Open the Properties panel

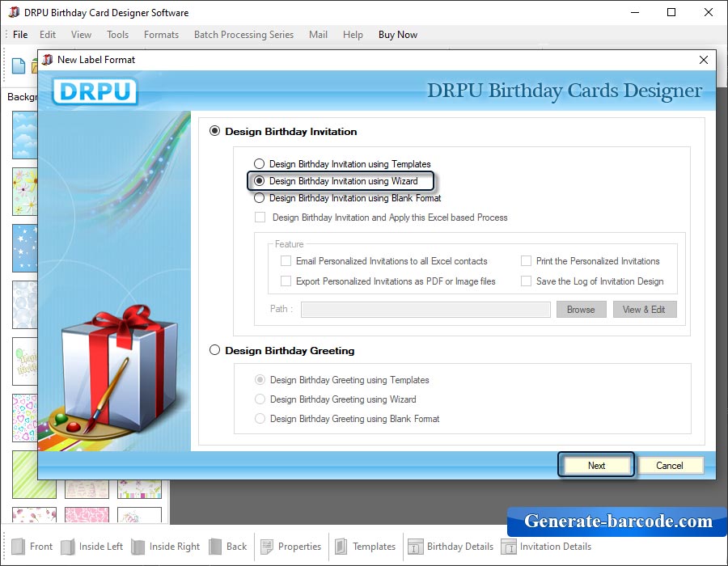[290, 547]
